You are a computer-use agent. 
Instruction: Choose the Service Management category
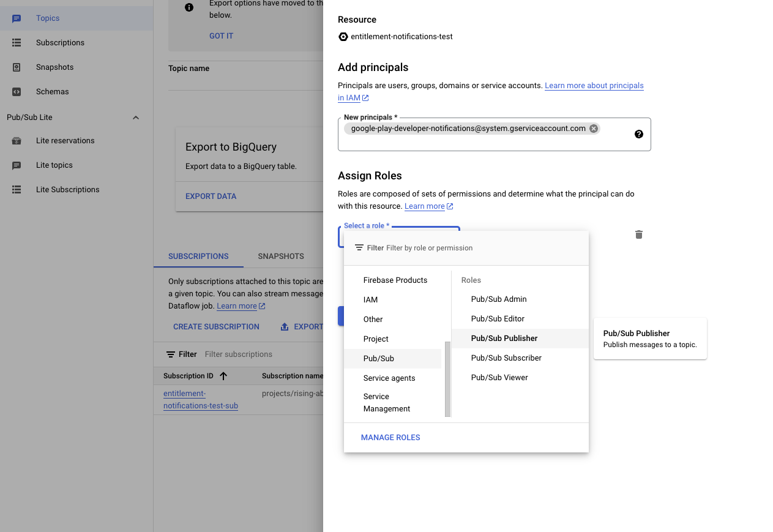coord(393,403)
